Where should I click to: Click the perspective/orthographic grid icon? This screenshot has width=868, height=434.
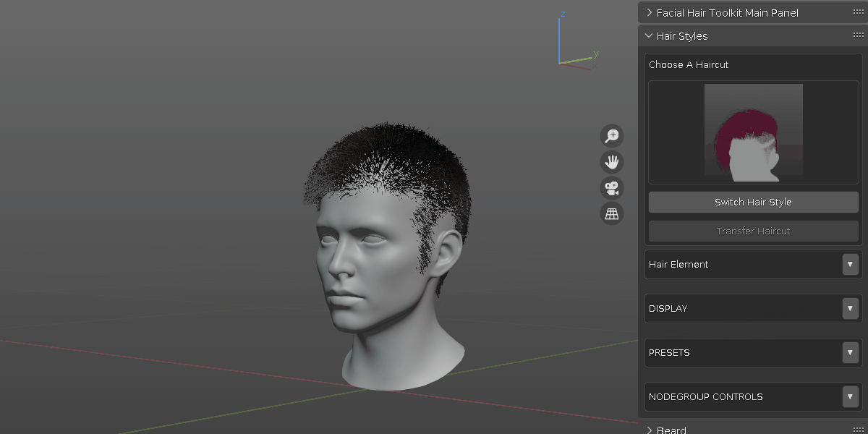(611, 213)
